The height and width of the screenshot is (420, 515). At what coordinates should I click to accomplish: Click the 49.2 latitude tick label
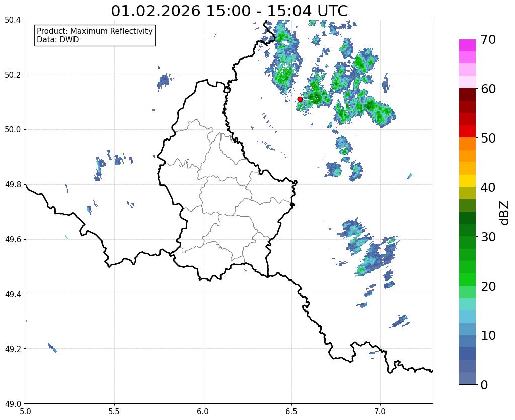click(13, 349)
